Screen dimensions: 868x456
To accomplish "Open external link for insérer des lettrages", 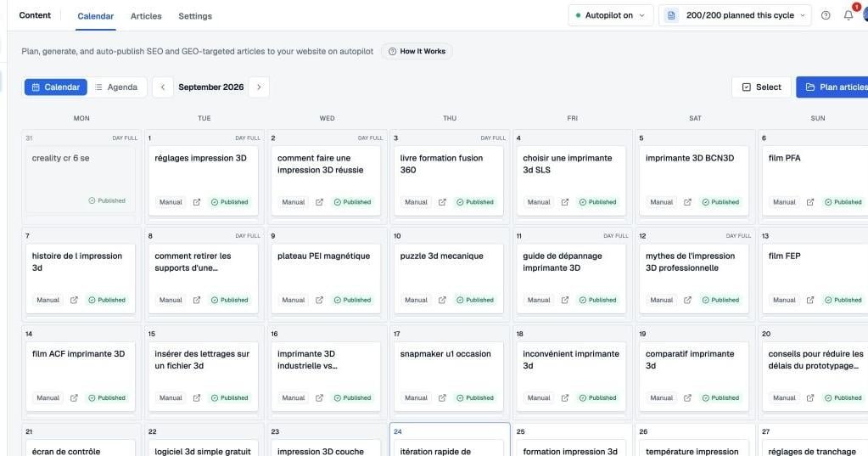I will (197, 397).
